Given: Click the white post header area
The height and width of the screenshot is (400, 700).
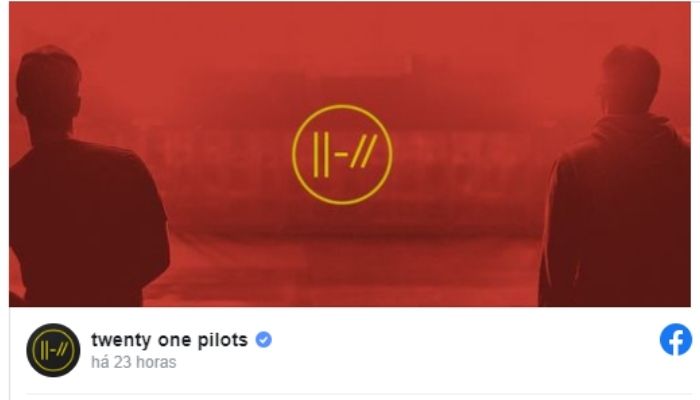Looking at the screenshot, I should pos(350,350).
